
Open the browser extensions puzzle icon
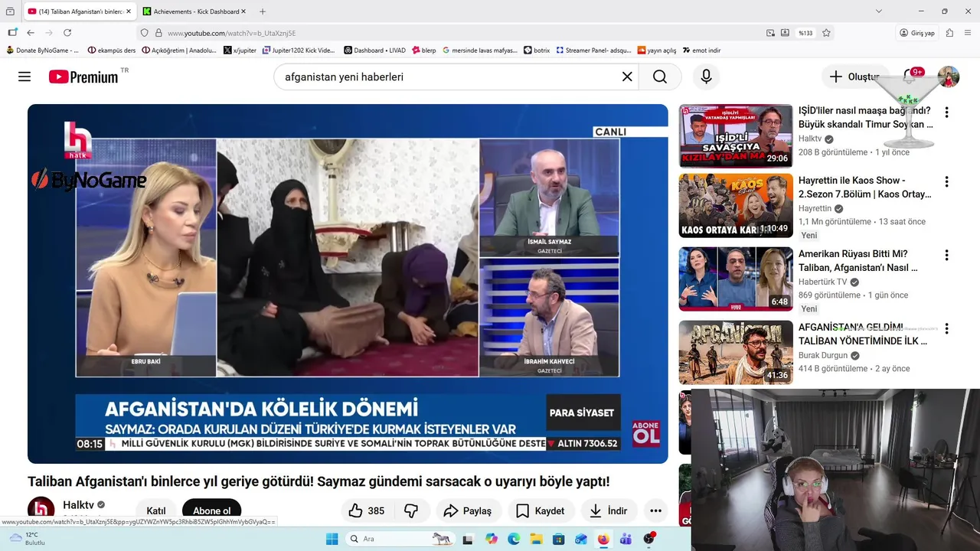coord(949,33)
